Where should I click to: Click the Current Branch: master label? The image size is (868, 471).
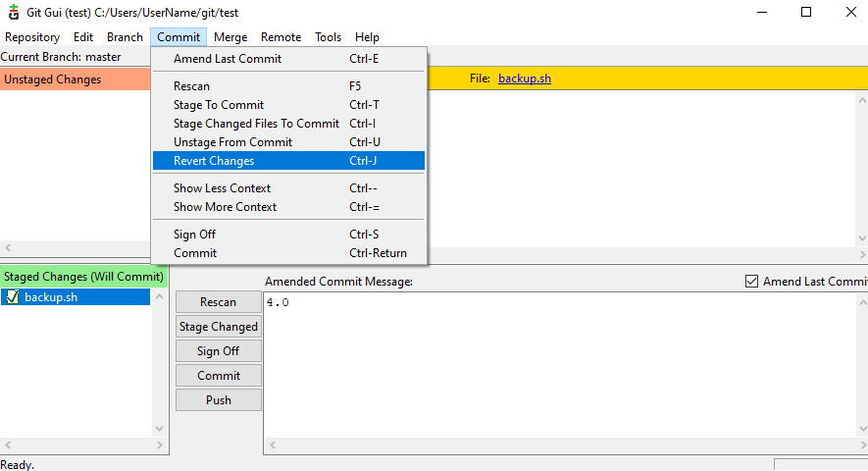(61, 57)
